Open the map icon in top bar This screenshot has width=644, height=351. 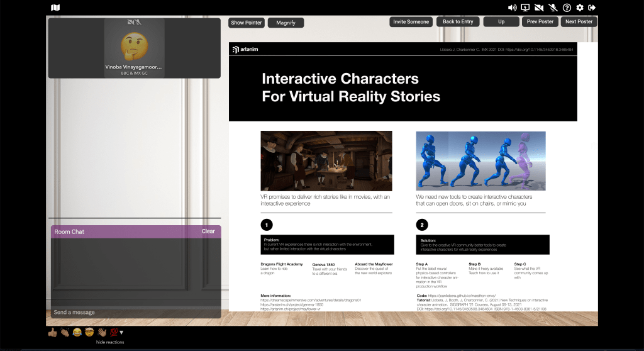tap(55, 8)
